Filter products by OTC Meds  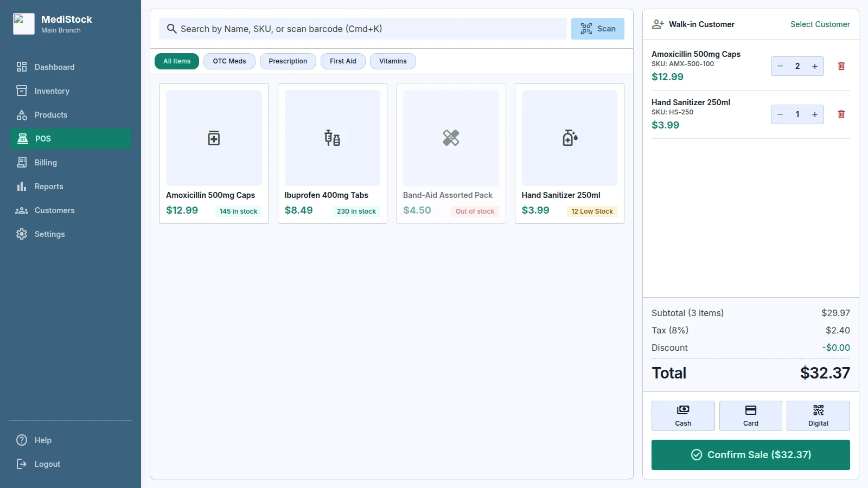229,61
